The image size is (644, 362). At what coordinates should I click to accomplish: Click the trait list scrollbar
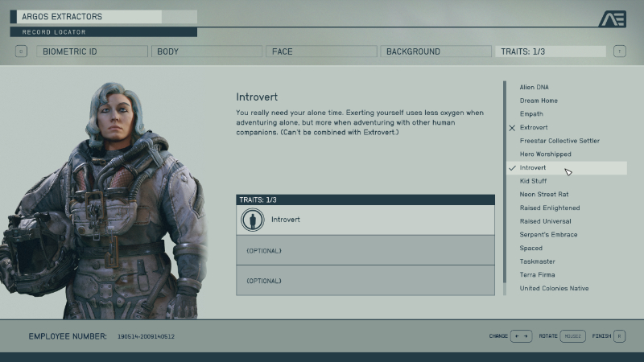pos(505,187)
